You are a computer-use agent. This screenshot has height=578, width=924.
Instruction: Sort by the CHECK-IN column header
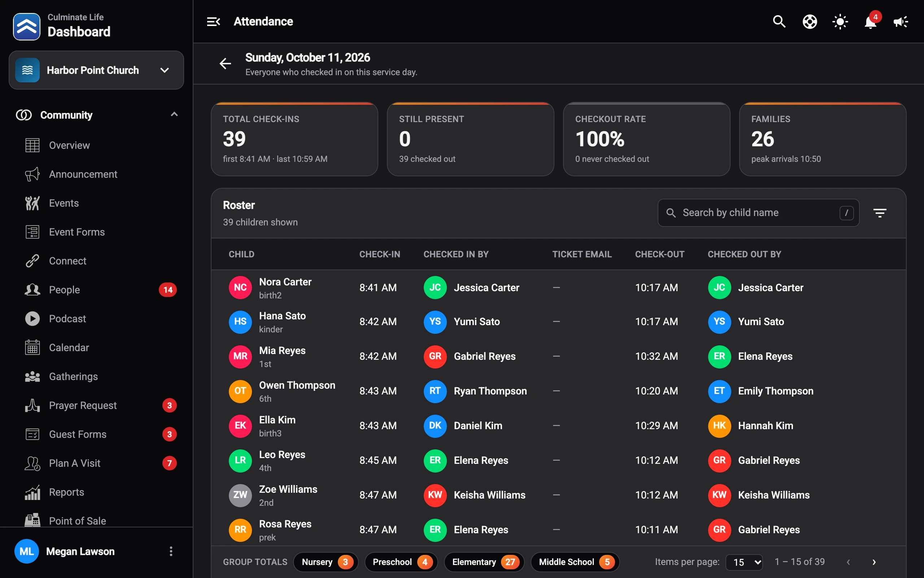[380, 254]
